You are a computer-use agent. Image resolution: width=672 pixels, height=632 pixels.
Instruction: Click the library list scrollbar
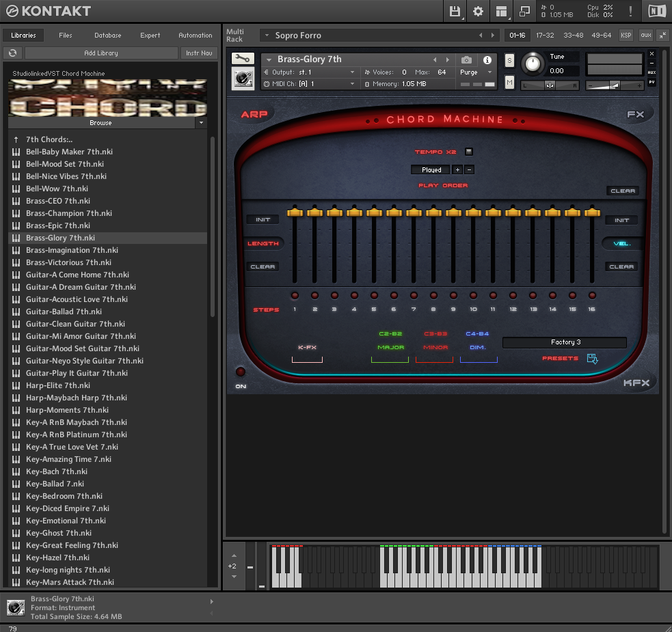[213, 227]
